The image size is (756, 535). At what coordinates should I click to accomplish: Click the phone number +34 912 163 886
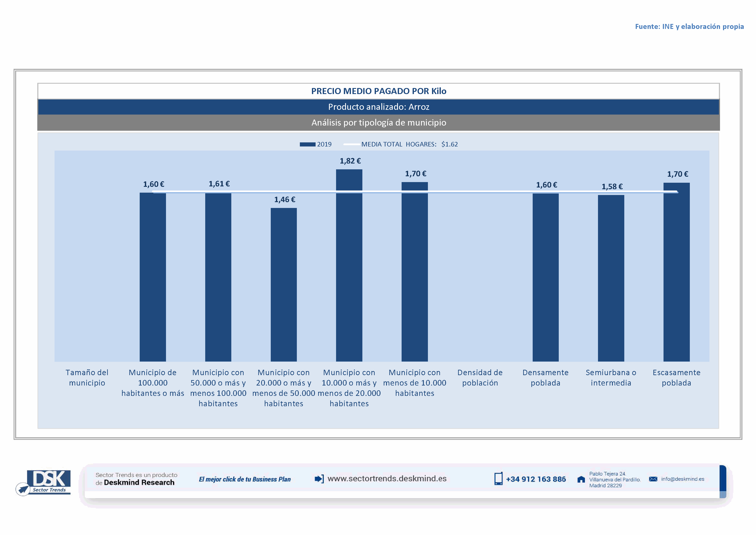click(536, 479)
